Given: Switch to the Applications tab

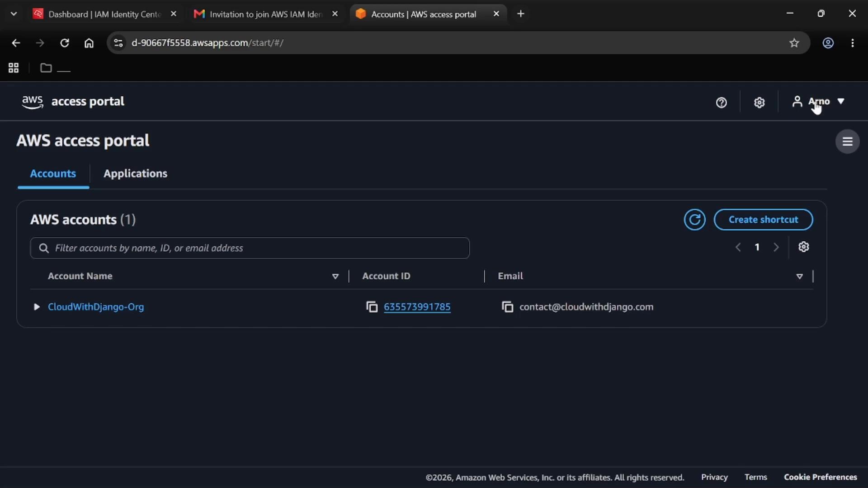Looking at the screenshot, I should click(x=135, y=174).
